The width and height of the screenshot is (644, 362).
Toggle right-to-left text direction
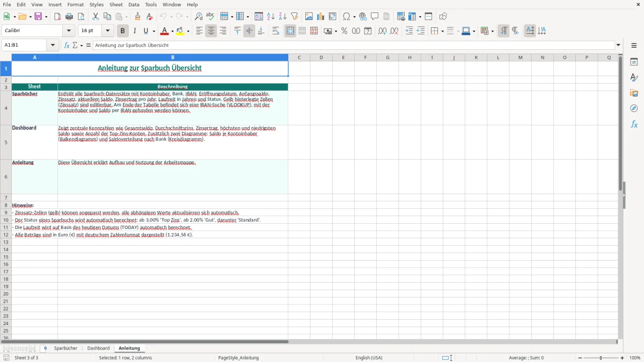click(x=515, y=31)
